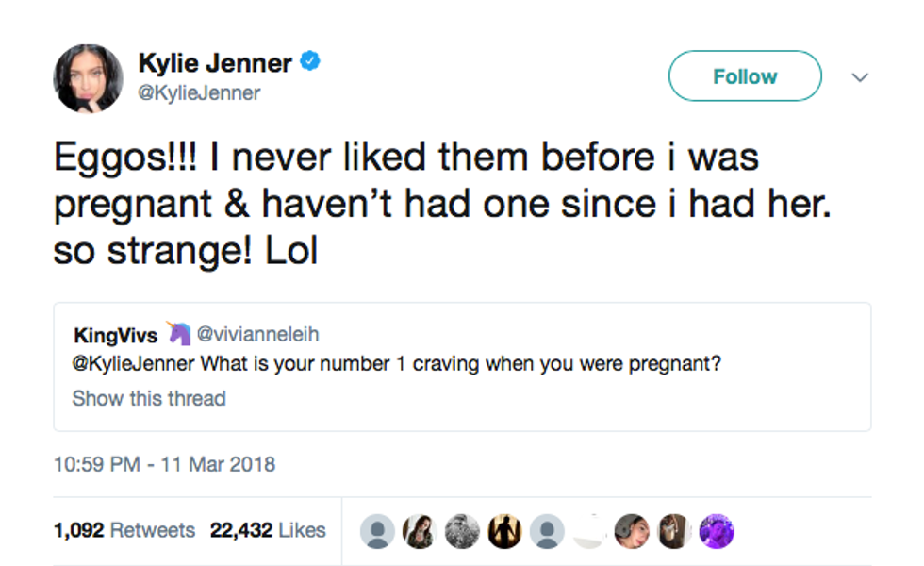Viewport: 924px width, 566px height.
Task: Click the first default gray liker avatar
Action: [377, 531]
